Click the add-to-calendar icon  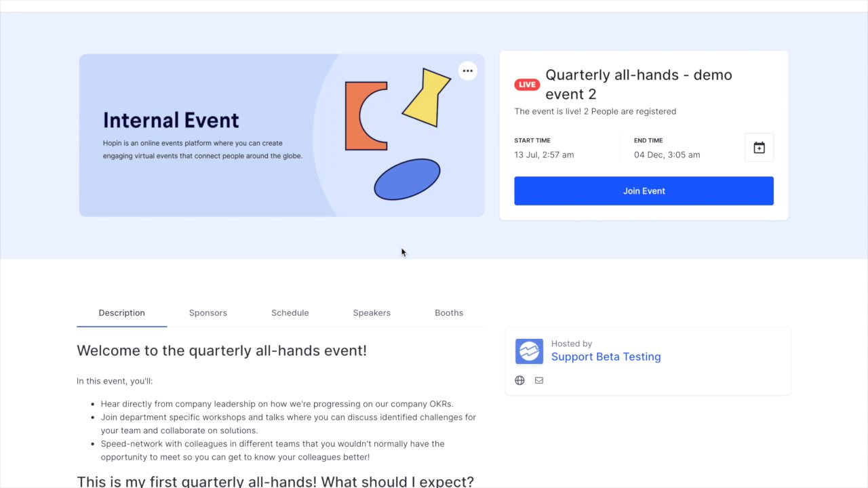[x=759, y=148]
